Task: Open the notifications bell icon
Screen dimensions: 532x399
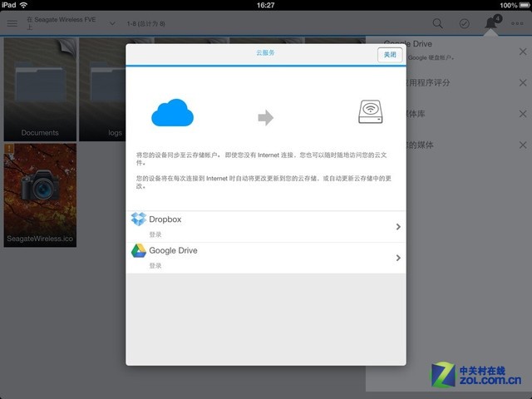Action: (492, 23)
